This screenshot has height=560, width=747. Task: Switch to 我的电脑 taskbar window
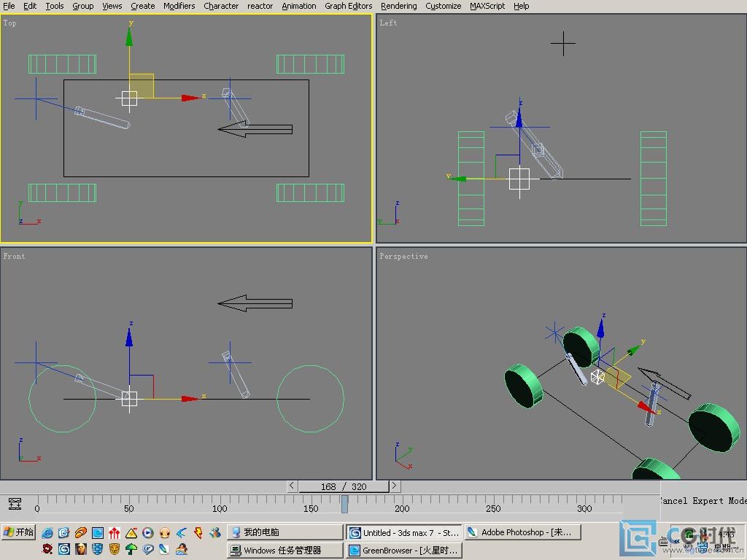(x=285, y=532)
